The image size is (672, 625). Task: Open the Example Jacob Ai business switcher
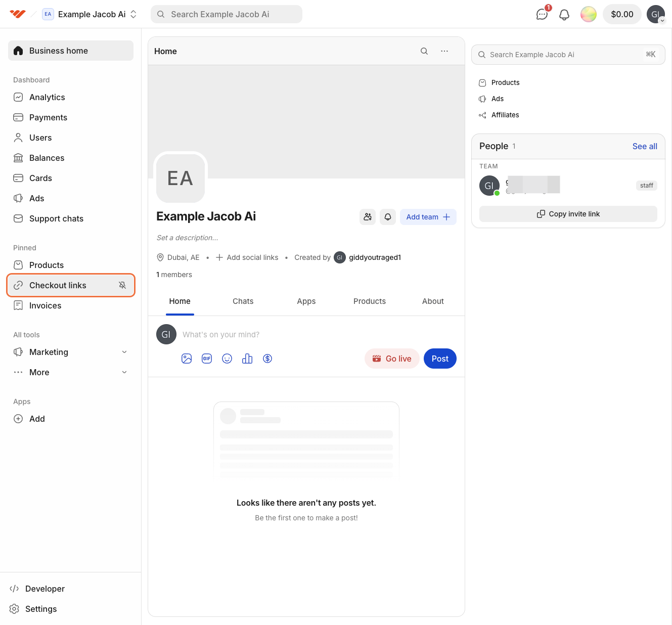tap(90, 14)
